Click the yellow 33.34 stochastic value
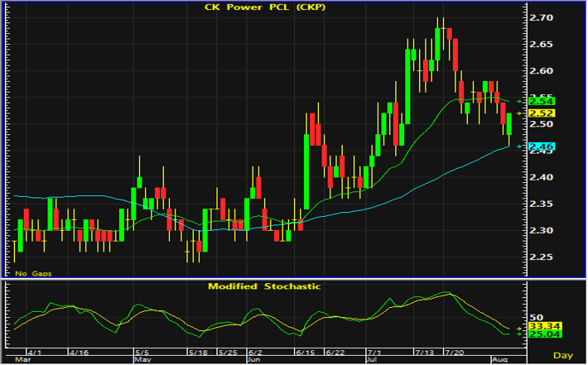 click(x=545, y=326)
